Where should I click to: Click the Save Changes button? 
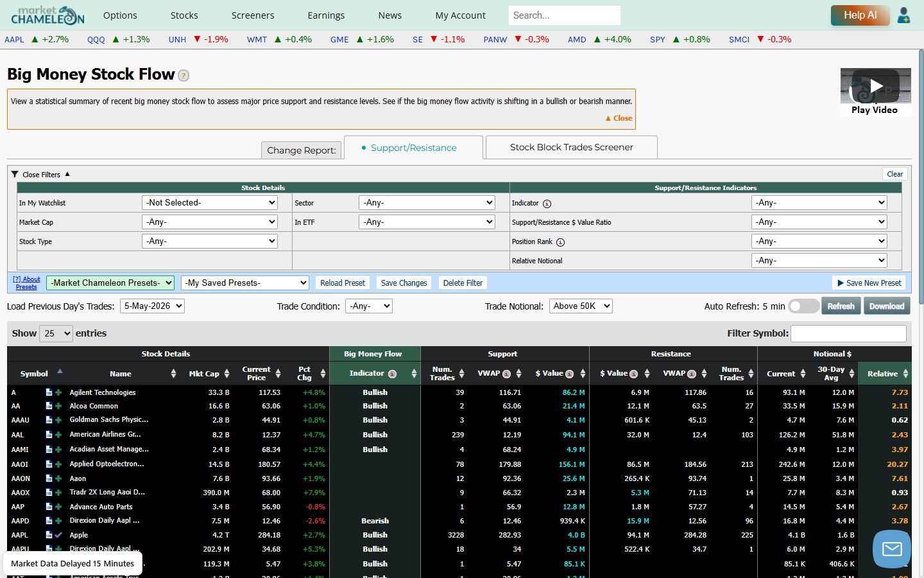(x=404, y=283)
